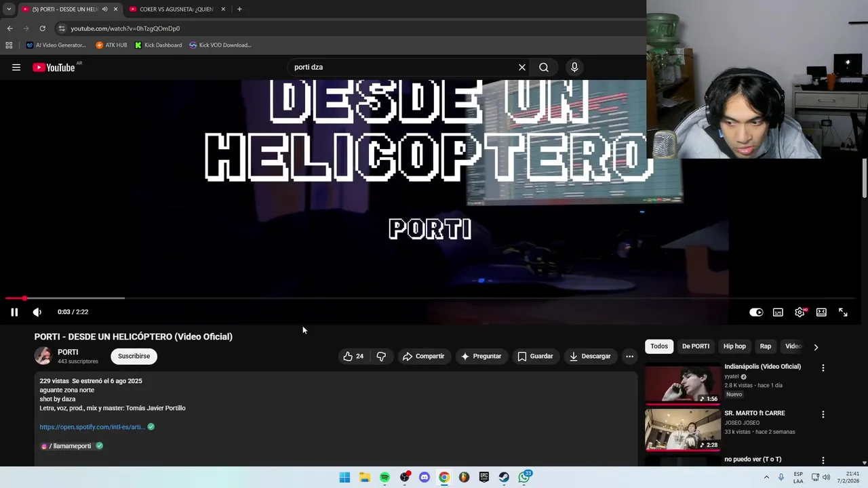Switch to the PORTI - DESDE UN HELI tab
The width and height of the screenshot is (868, 488).
pyautogui.click(x=64, y=9)
